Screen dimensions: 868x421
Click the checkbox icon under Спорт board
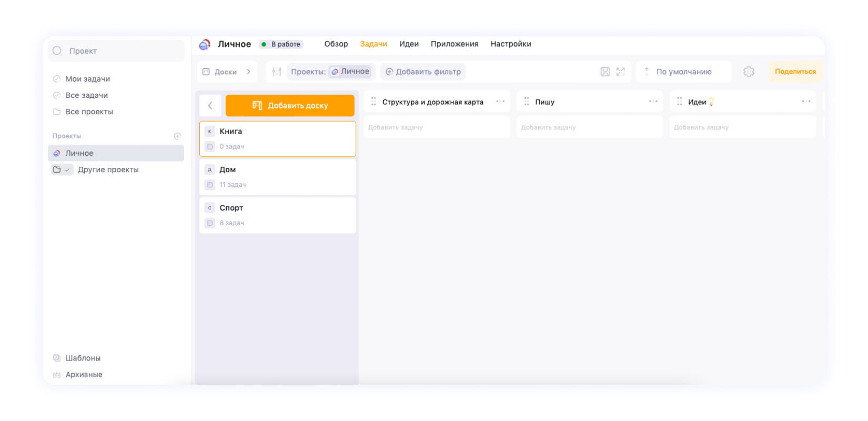tap(210, 223)
